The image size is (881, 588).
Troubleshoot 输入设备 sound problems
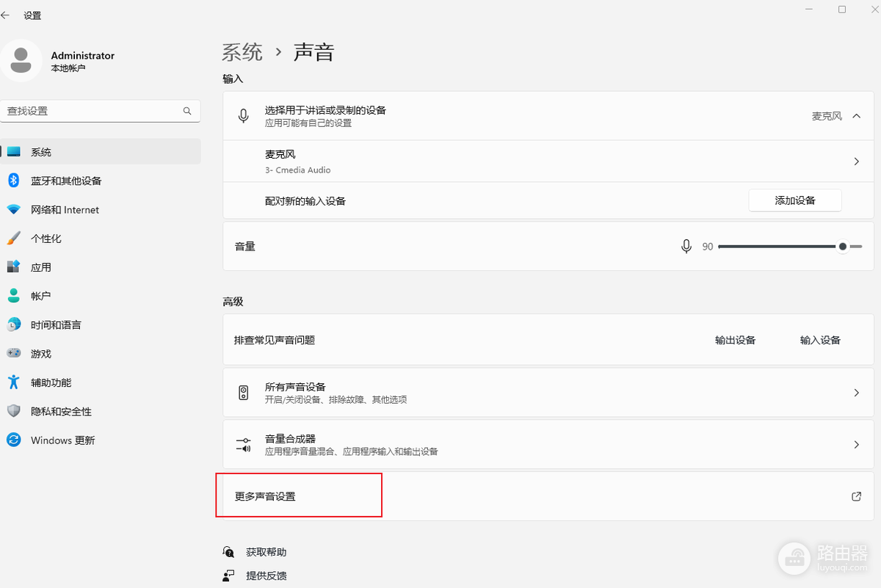tap(820, 340)
